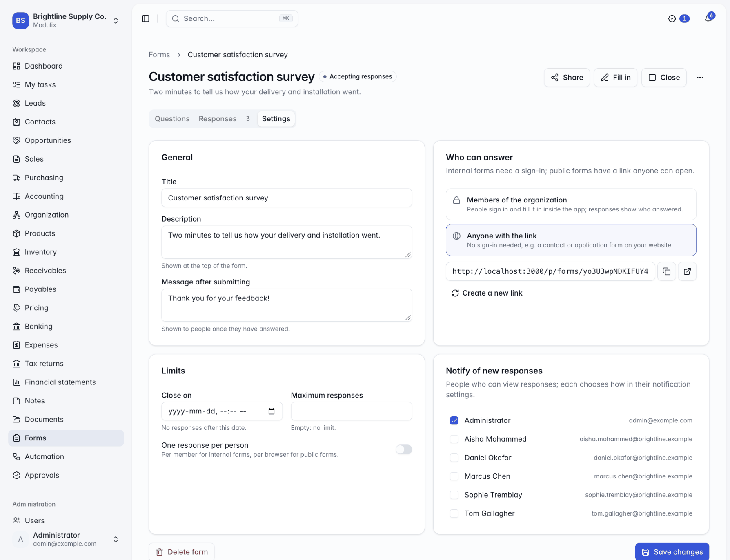Open Forms in the sidebar
This screenshot has width=730, height=560.
coord(66,438)
